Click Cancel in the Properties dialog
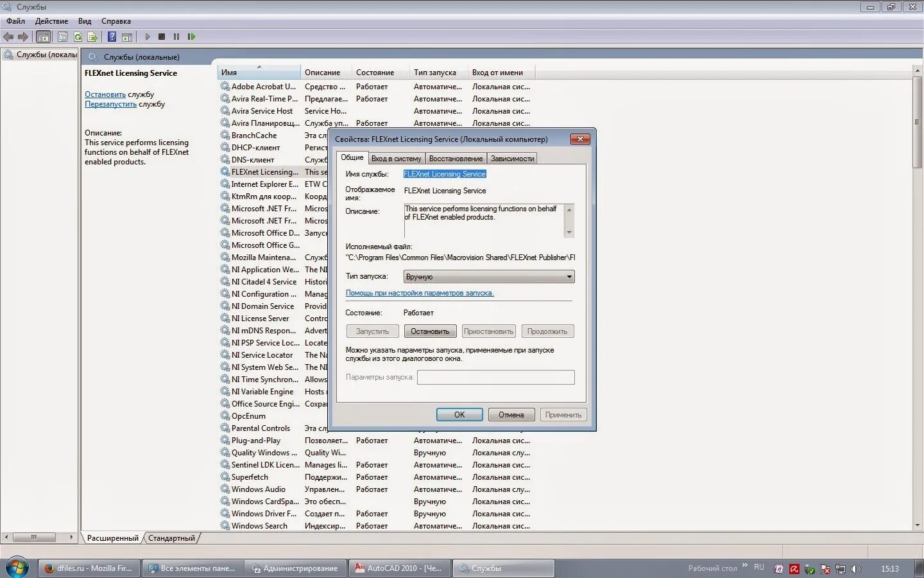 click(x=511, y=415)
